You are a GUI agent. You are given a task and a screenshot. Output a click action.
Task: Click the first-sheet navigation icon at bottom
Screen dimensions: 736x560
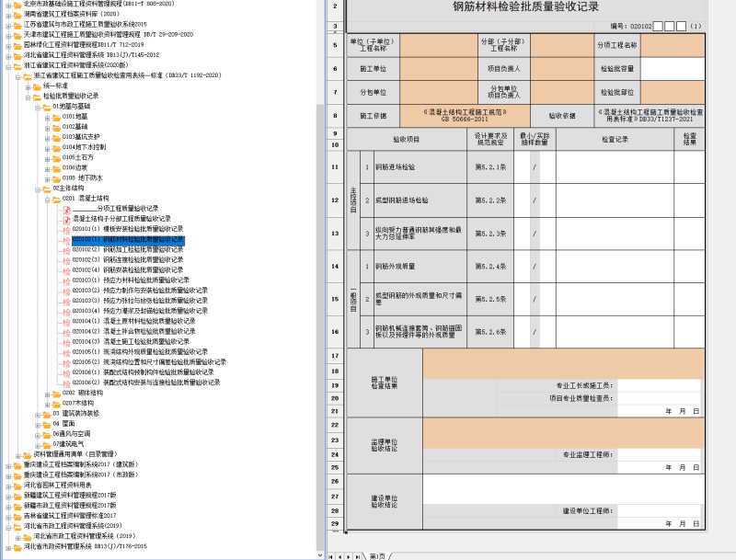(330, 556)
